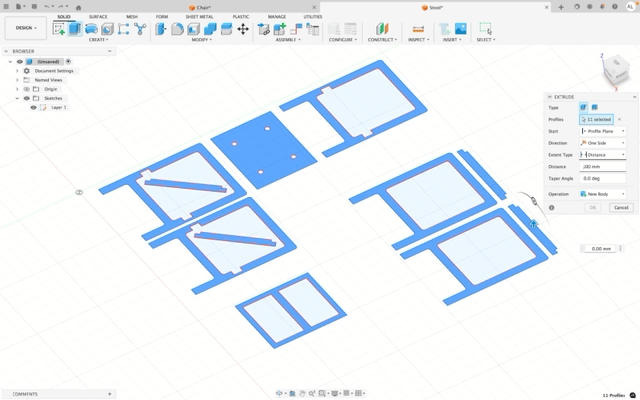Image resolution: width=640 pixels, height=400 pixels.
Task: Click the blue extrude distance arrow manipulator
Action: (x=533, y=224)
